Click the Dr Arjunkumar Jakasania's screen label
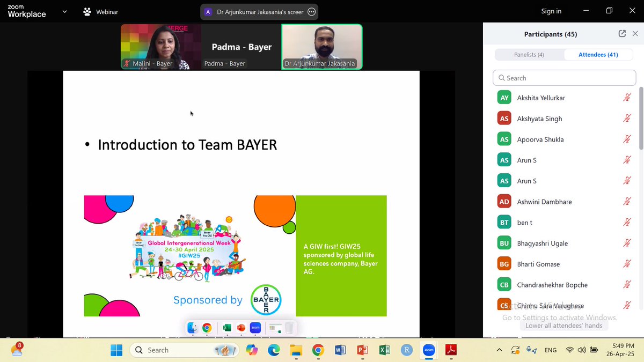Viewport: 644px width, 362px height. [260, 12]
